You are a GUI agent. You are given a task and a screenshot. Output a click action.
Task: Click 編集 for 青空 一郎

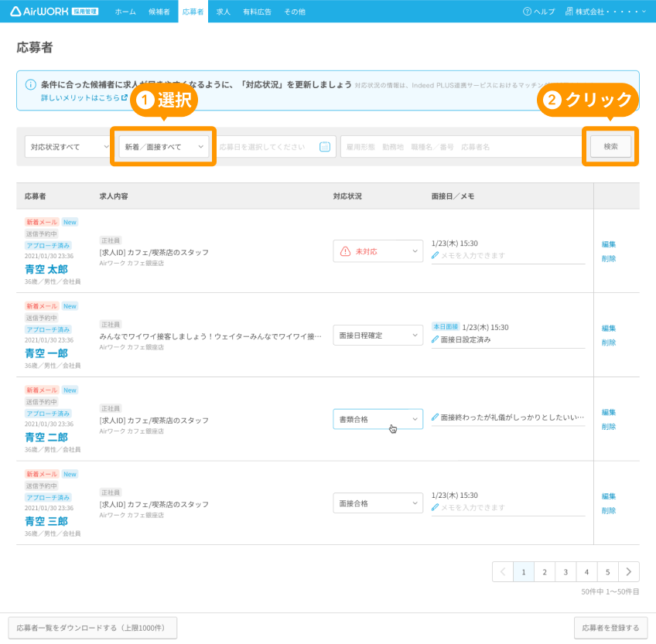click(x=608, y=329)
